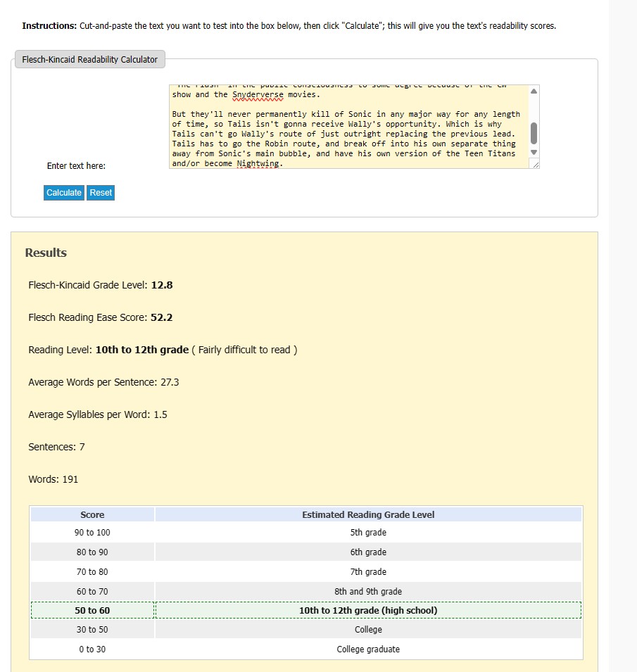Click Flesch Reading Ease Score 52.2
Viewport: 637px width, 672px height.
162,317
